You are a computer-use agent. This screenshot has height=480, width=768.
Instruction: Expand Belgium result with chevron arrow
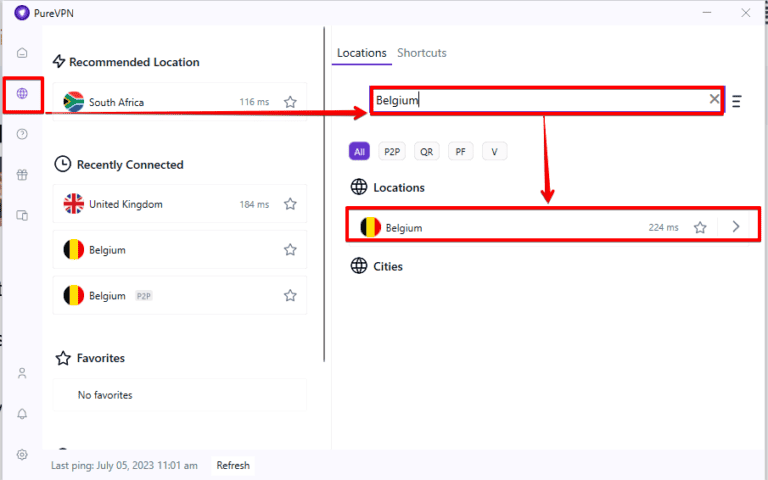tap(736, 227)
